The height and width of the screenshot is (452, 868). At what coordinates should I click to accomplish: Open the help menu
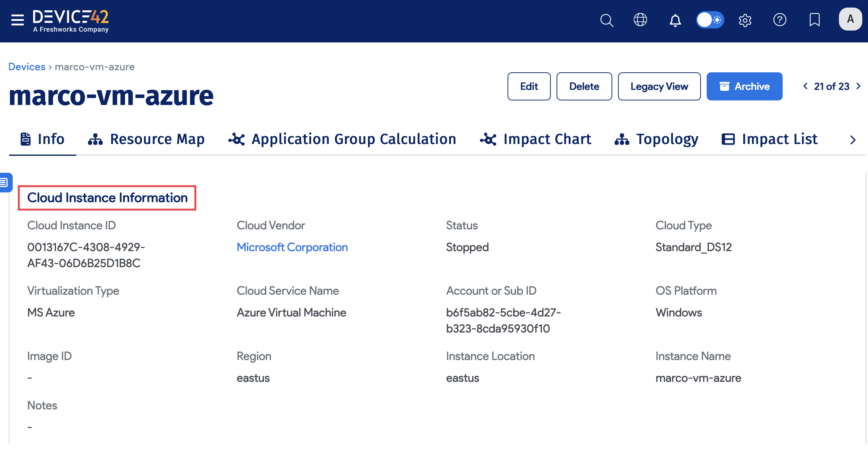(x=780, y=20)
